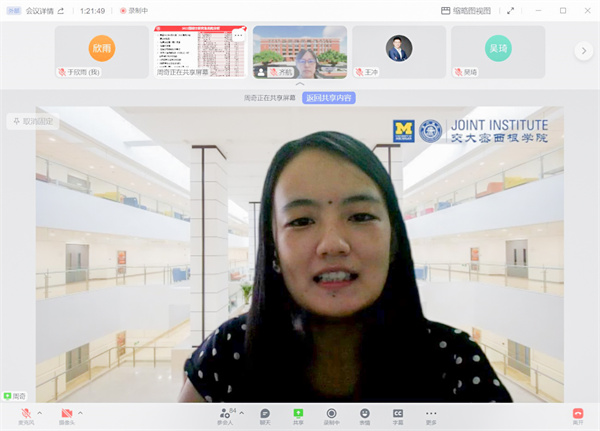This screenshot has height=431, width=600.
Task: Click the recording icon in the toolbar
Action: tap(331, 414)
